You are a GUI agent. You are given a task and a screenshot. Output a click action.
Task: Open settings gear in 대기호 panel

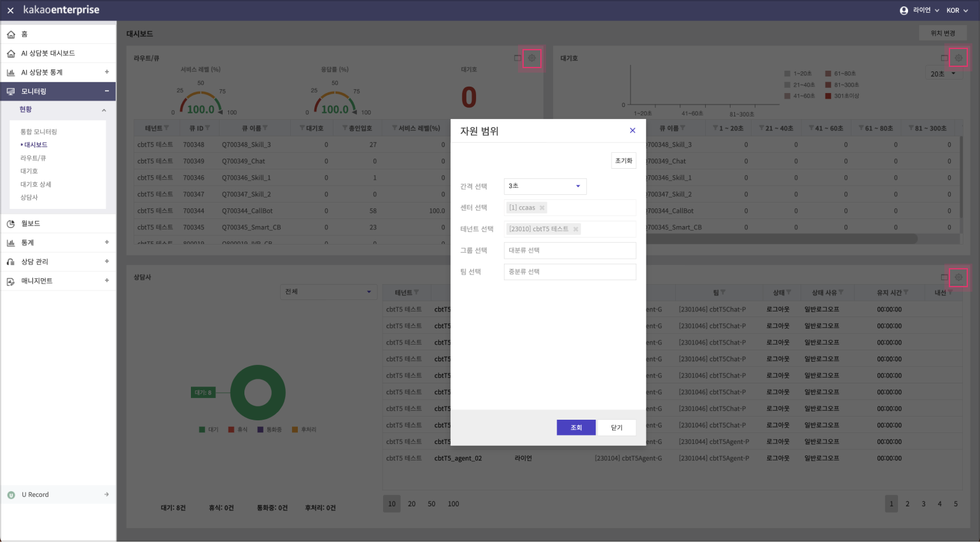pos(958,58)
